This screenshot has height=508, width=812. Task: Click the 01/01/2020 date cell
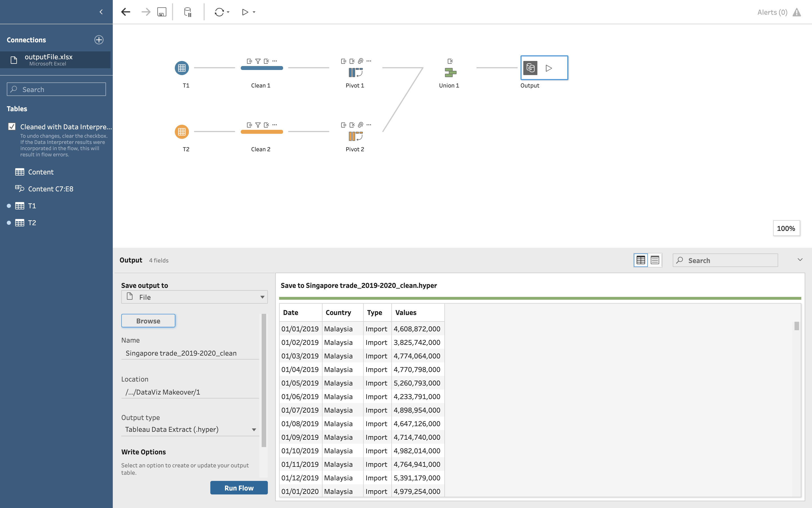click(300, 491)
